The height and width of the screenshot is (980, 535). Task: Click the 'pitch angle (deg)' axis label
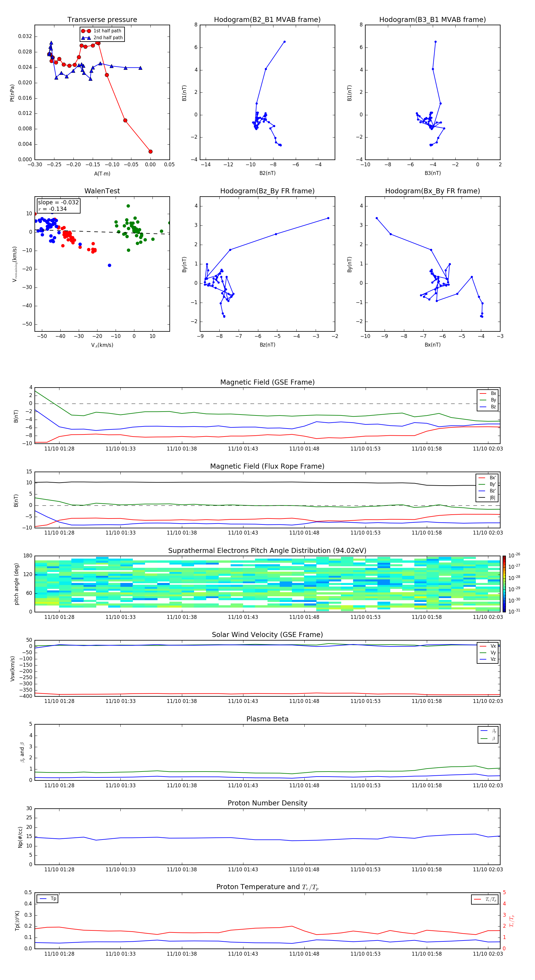(16, 584)
